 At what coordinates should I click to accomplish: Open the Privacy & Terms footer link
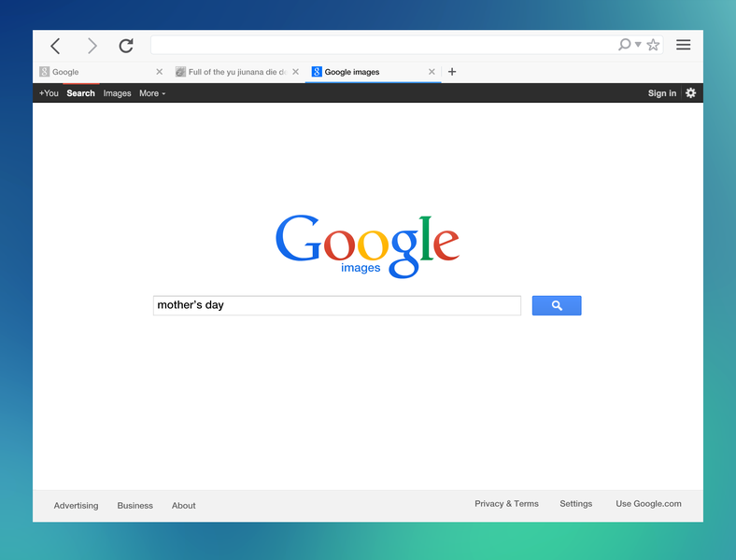pos(506,504)
